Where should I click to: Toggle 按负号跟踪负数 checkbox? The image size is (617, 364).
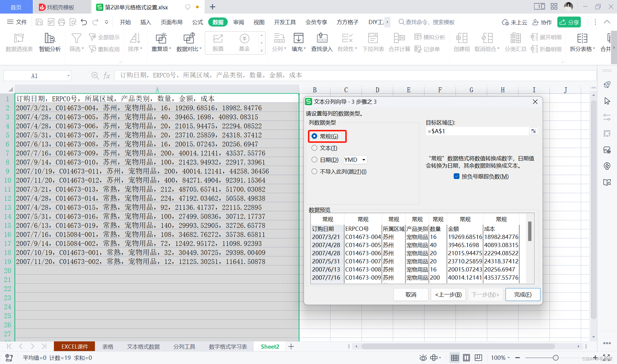tap(456, 176)
